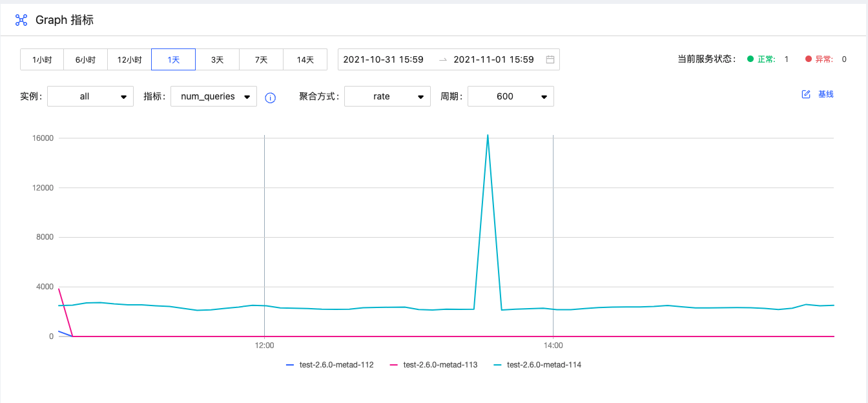The image size is (868, 403).
Task: Click the start date 2021-10-31 15:59 field
Action: coord(384,59)
